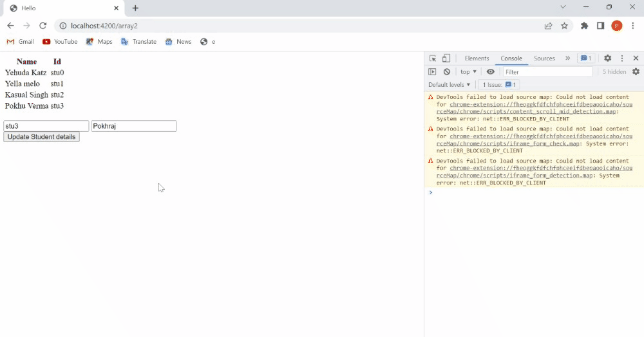The width and height of the screenshot is (644, 337).
Task: Switch to the Elements tab
Action: click(x=477, y=59)
